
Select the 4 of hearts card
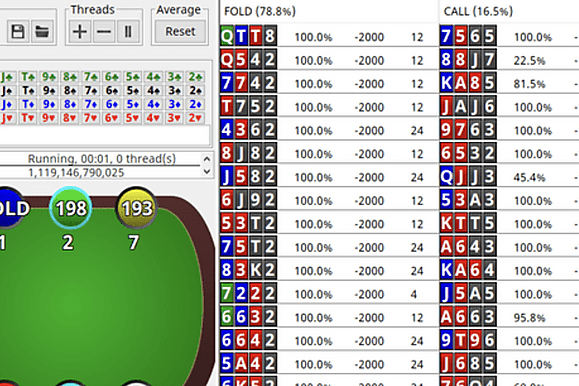[x=153, y=118]
